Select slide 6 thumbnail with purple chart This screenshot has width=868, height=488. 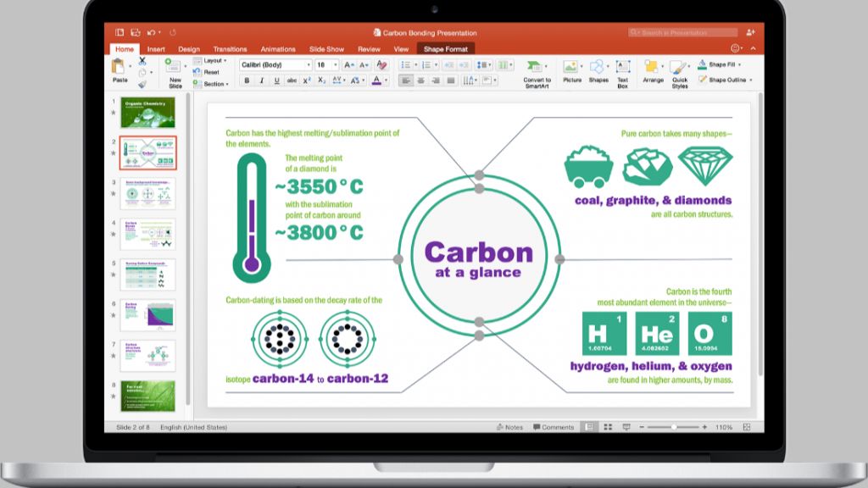tap(147, 315)
